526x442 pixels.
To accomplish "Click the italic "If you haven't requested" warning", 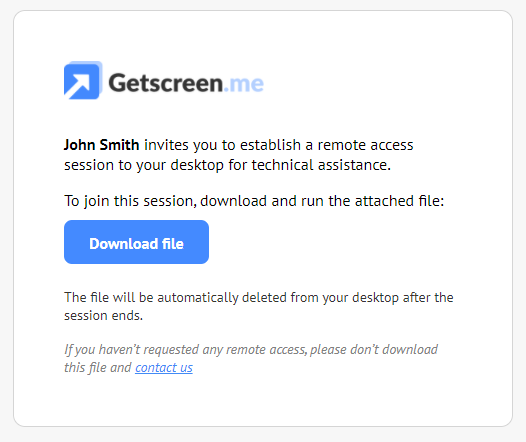I will coord(251,358).
